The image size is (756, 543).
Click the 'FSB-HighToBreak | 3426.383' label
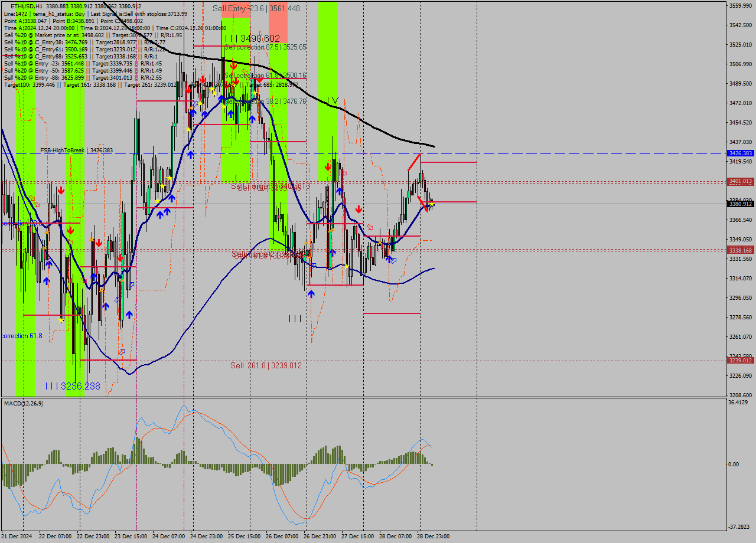(76, 151)
